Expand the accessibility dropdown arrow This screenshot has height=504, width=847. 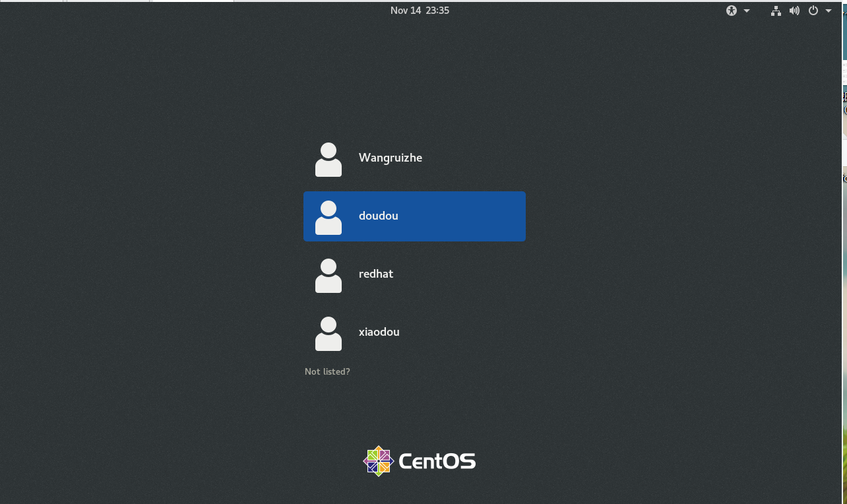point(747,11)
